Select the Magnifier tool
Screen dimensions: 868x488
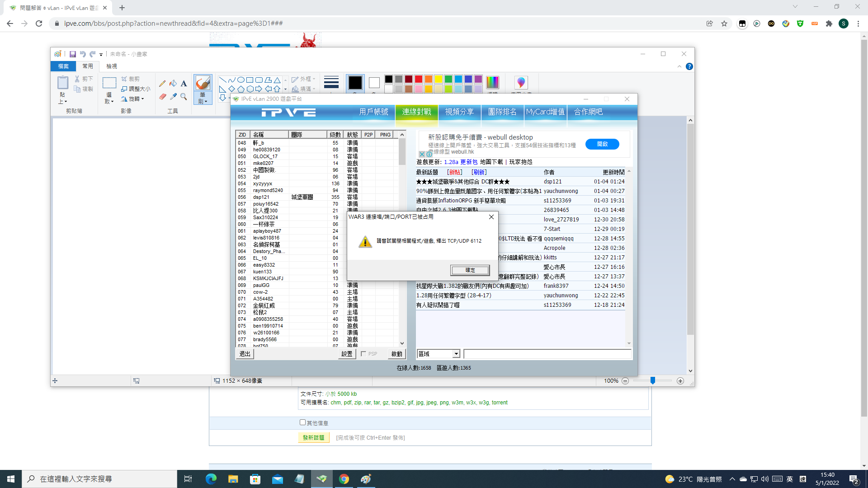click(184, 96)
